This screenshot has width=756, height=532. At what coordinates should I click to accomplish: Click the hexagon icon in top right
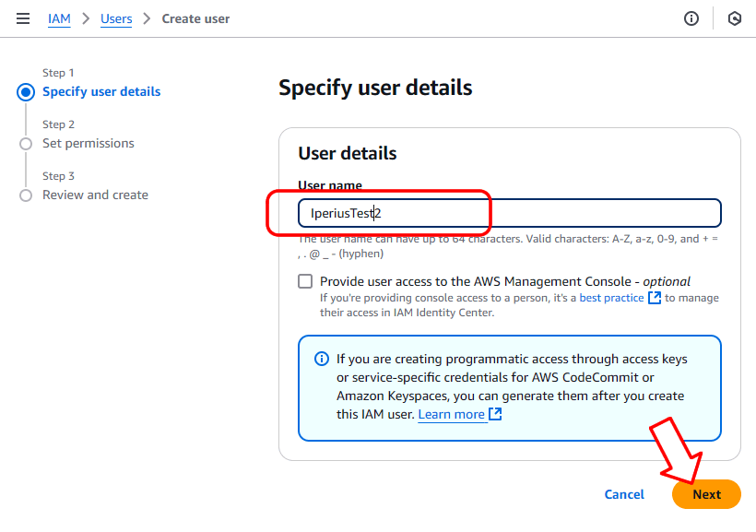click(734, 18)
